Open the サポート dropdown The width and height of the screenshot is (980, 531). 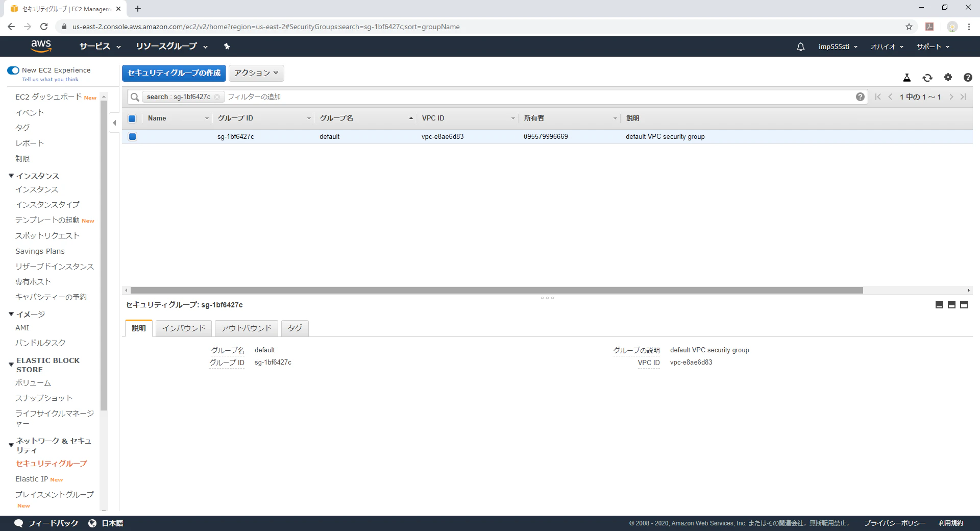[933, 46]
